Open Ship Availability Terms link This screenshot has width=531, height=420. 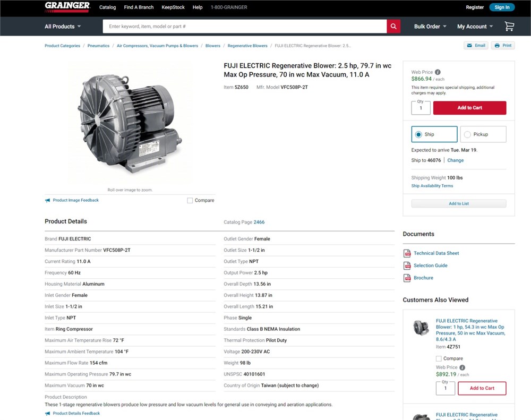coord(432,186)
